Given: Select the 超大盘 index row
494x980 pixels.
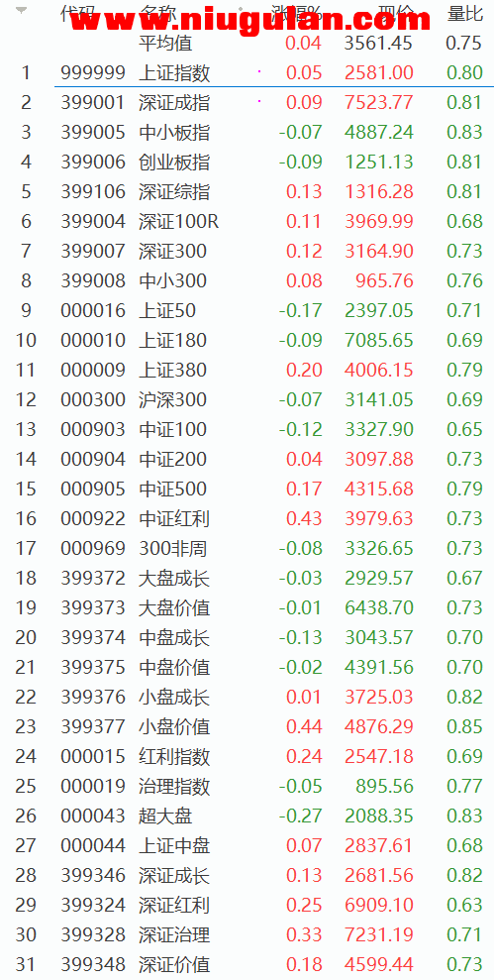Looking at the screenshot, I should [x=247, y=816].
